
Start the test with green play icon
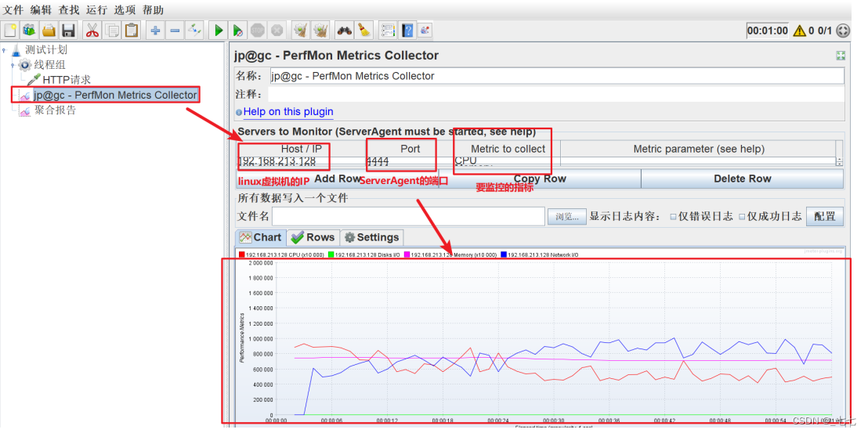pos(219,30)
